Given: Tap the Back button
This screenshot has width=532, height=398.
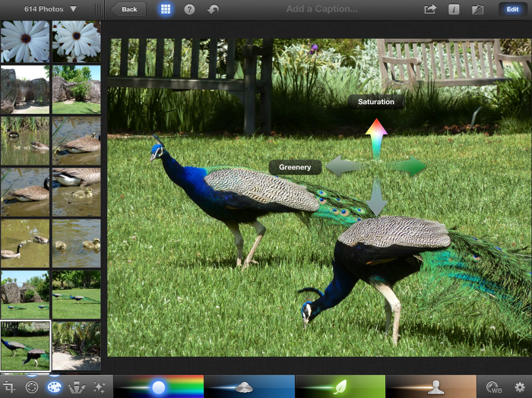Looking at the screenshot, I should (128, 9).
